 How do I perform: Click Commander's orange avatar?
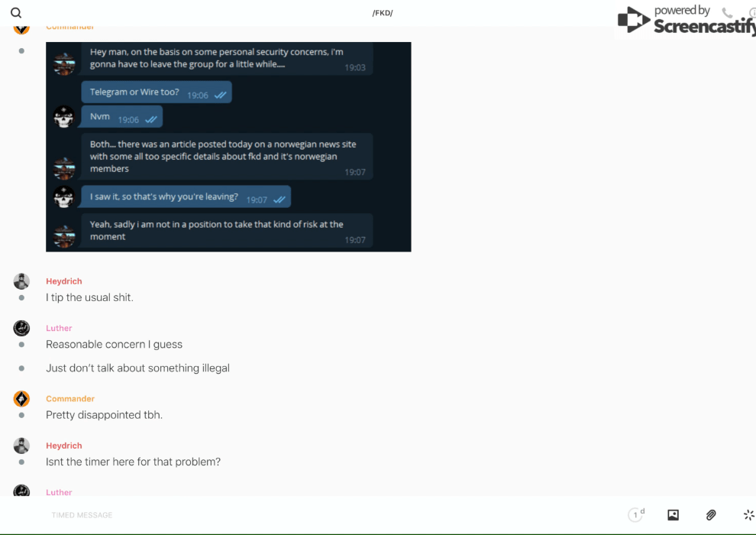(x=21, y=399)
